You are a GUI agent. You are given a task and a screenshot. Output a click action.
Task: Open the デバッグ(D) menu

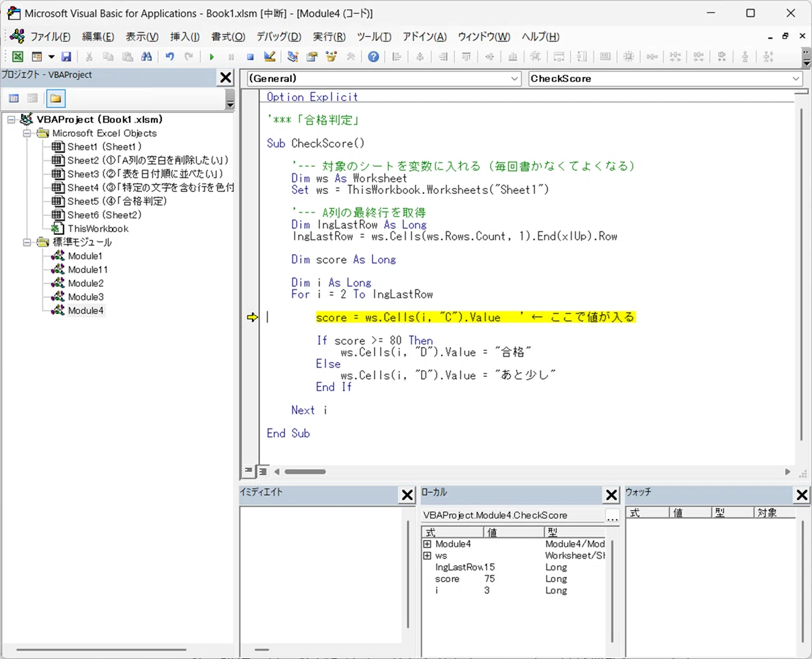pyautogui.click(x=279, y=37)
